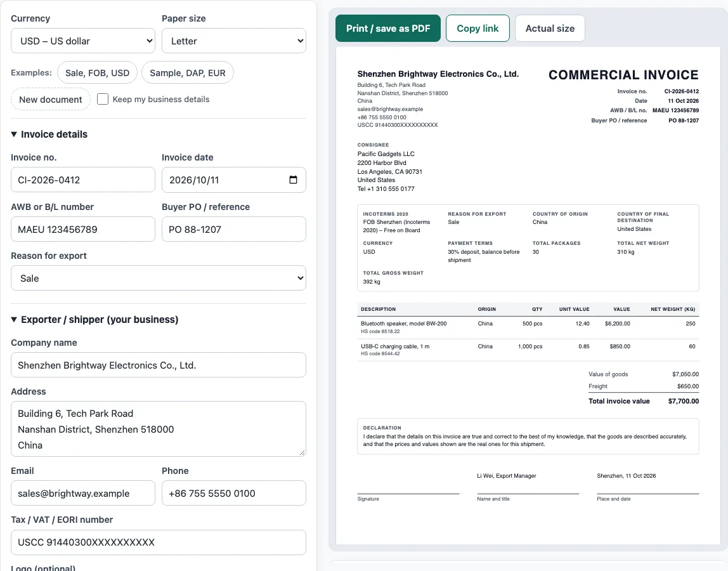
Task: Click the FOB Shenzhen Incoterms text
Action: [396, 226]
